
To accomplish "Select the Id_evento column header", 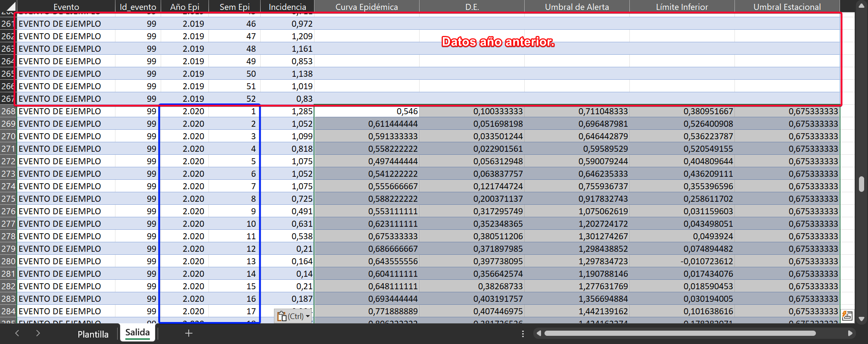I will (x=138, y=6).
